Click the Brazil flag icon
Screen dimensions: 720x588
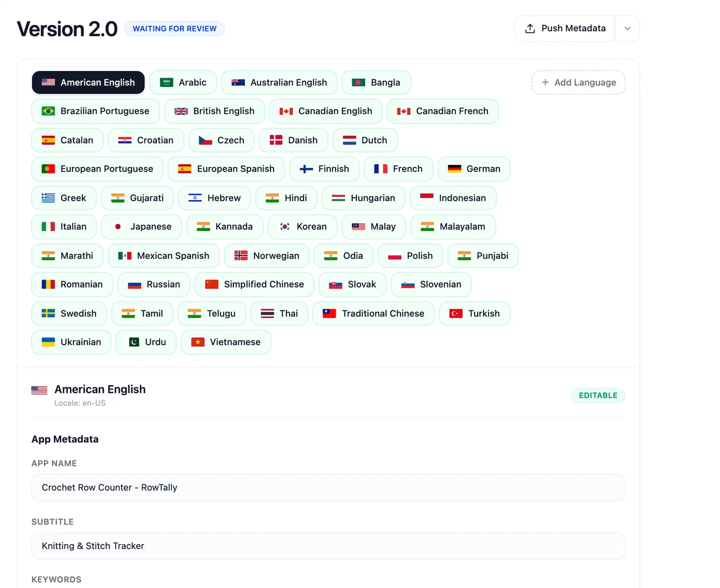click(48, 111)
